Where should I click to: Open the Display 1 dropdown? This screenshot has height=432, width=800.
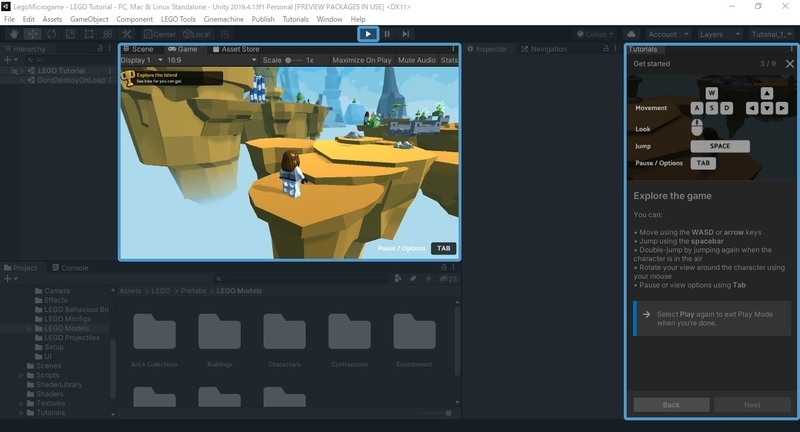point(142,60)
